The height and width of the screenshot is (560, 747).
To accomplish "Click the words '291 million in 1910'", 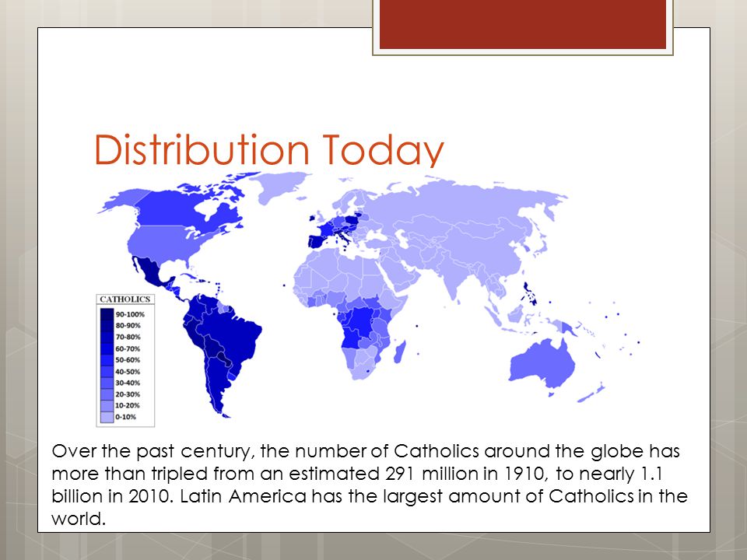I will [x=465, y=474].
